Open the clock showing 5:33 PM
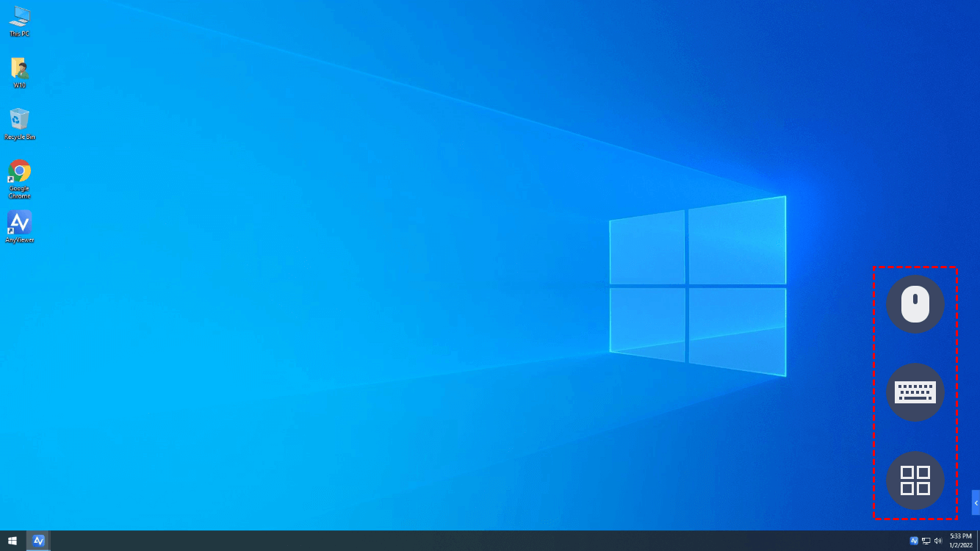The image size is (980, 551). tap(961, 541)
